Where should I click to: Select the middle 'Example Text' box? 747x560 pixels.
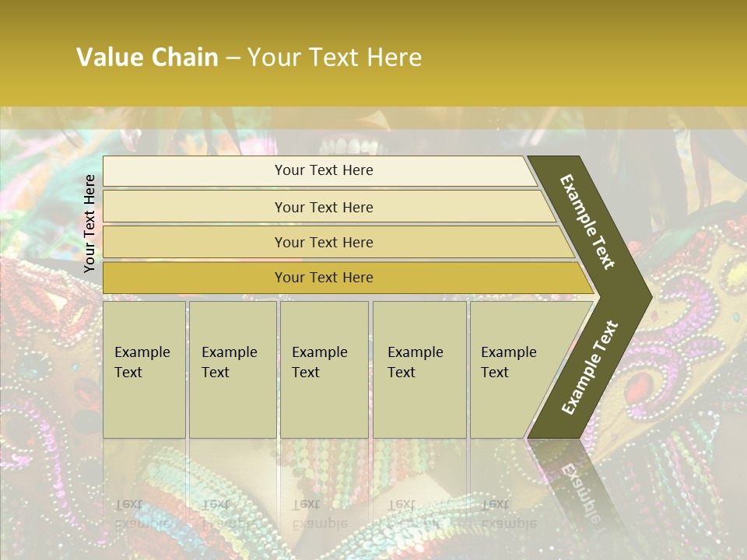click(324, 369)
